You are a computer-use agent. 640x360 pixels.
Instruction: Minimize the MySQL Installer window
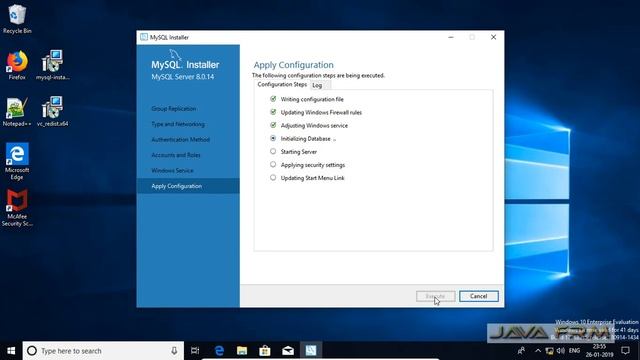click(451, 37)
